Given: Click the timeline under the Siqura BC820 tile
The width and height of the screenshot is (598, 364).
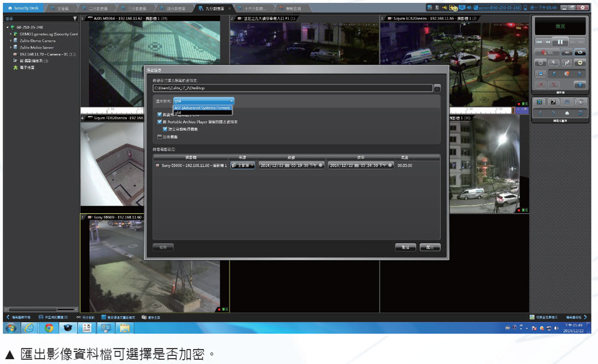Looking at the screenshot, I should click(x=489, y=111).
